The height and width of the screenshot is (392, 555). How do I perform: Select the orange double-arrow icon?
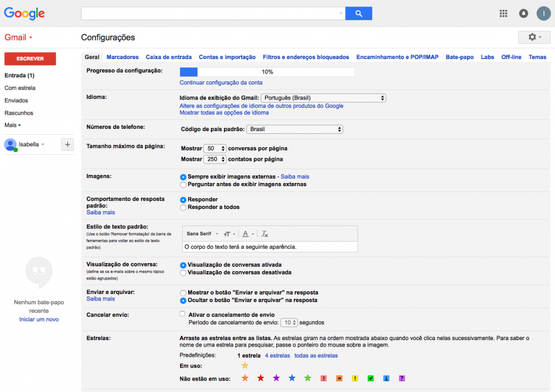[x=339, y=378]
